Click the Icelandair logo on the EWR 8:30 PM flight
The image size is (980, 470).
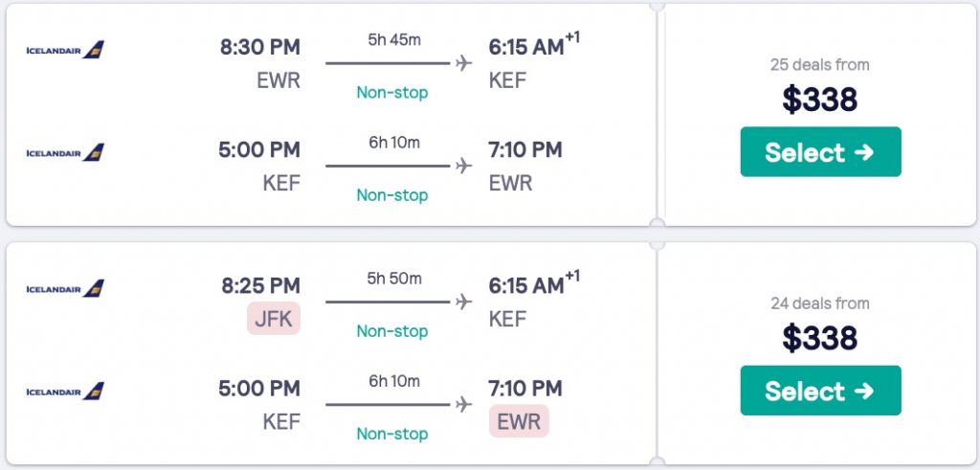(65, 50)
